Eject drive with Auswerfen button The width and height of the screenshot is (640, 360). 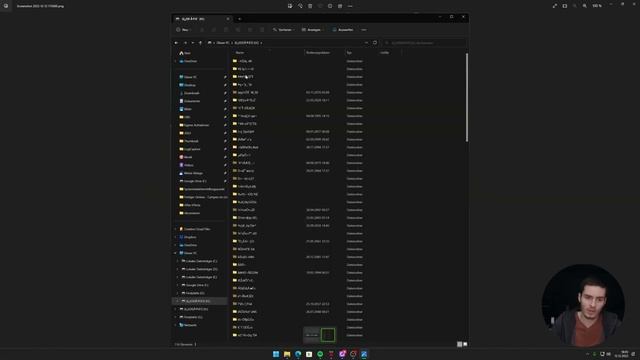coord(343,30)
